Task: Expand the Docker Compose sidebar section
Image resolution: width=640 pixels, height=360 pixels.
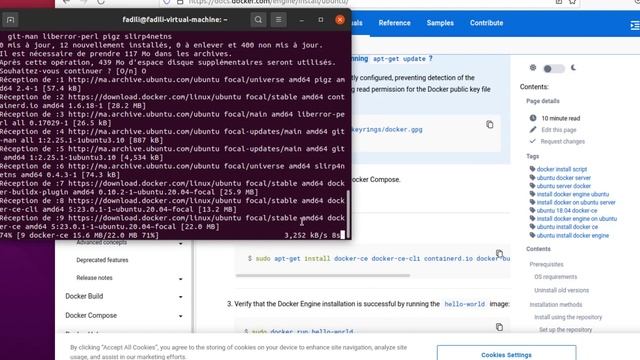Action: pyautogui.click(x=180, y=316)
